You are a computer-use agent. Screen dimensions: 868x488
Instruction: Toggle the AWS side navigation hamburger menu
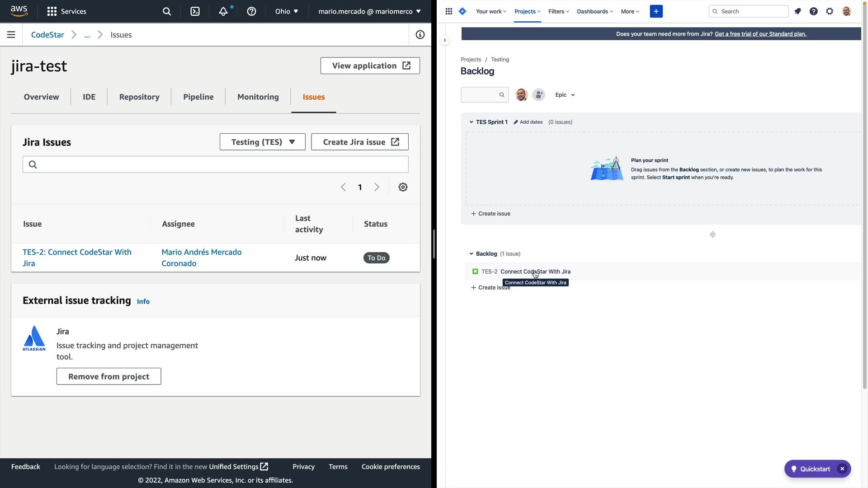[x=11, y=35]
